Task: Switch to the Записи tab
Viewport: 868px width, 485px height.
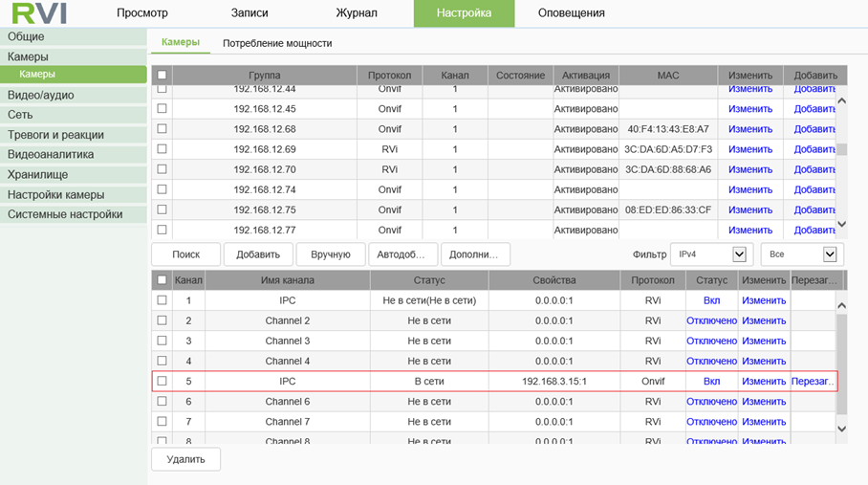Action: [250, 13]
